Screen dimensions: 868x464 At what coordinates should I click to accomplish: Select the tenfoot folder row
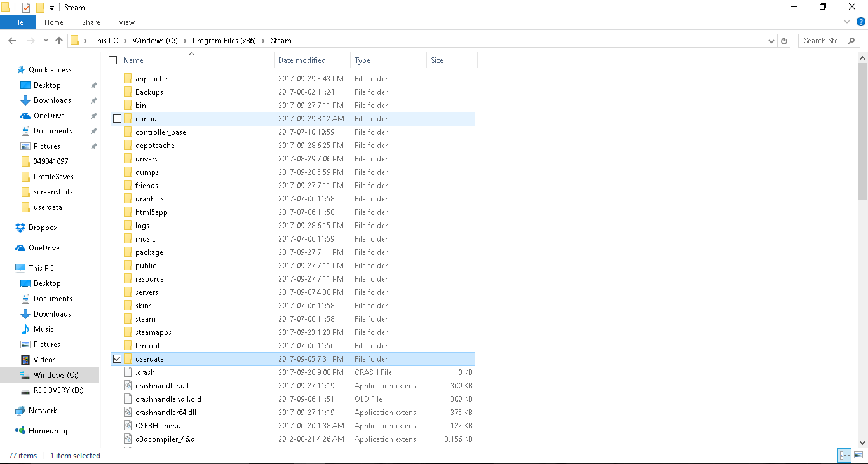point(293,346)
